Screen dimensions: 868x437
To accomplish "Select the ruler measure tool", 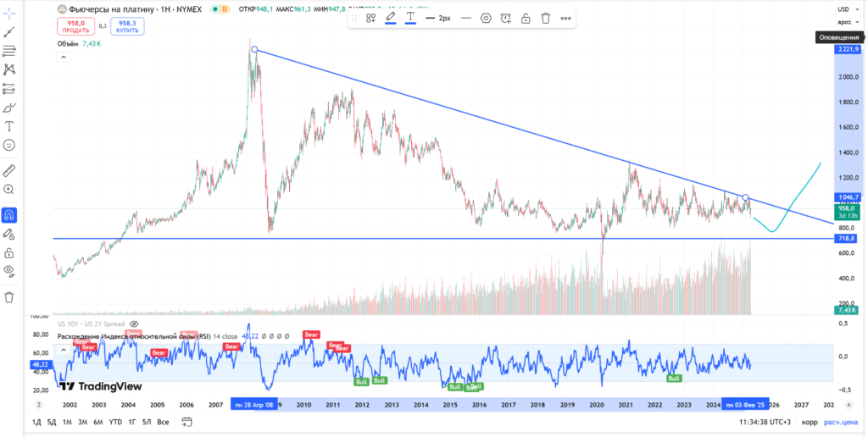I will point(8,170).
